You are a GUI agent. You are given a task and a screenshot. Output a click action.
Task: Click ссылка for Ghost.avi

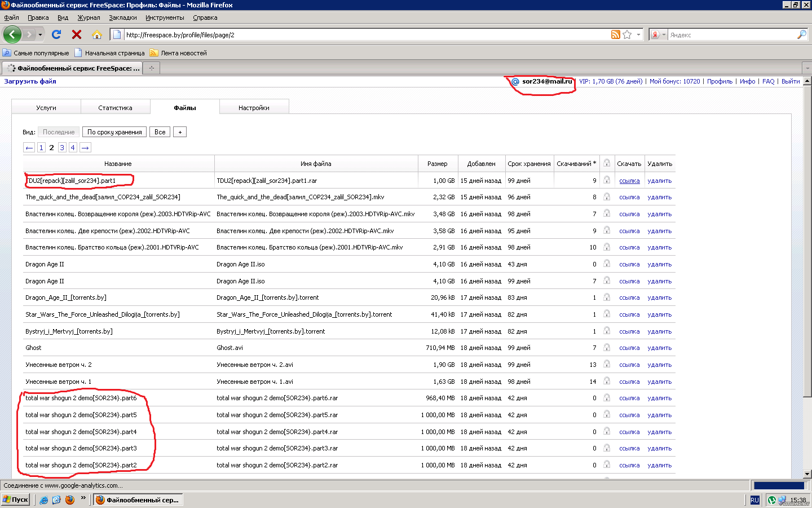(x=629, y=348)
